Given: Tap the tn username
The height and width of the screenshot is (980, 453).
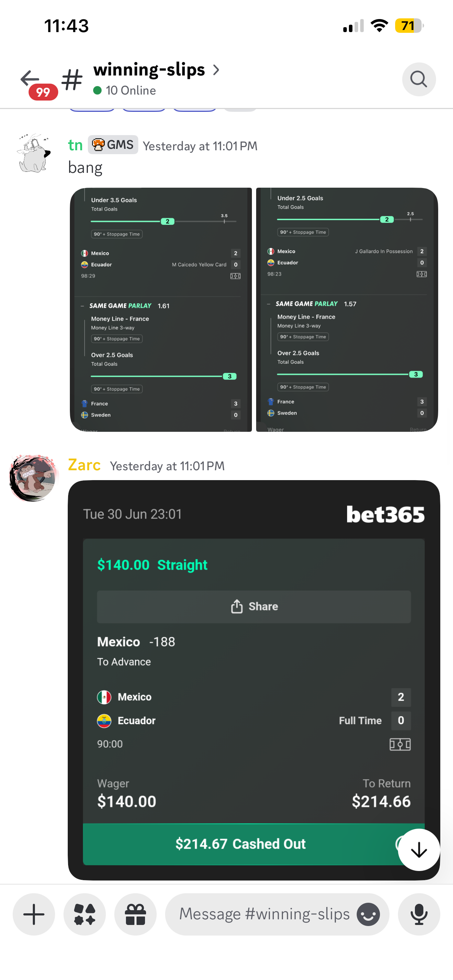Looking at the screenshot, I should (x=75, y=145).
